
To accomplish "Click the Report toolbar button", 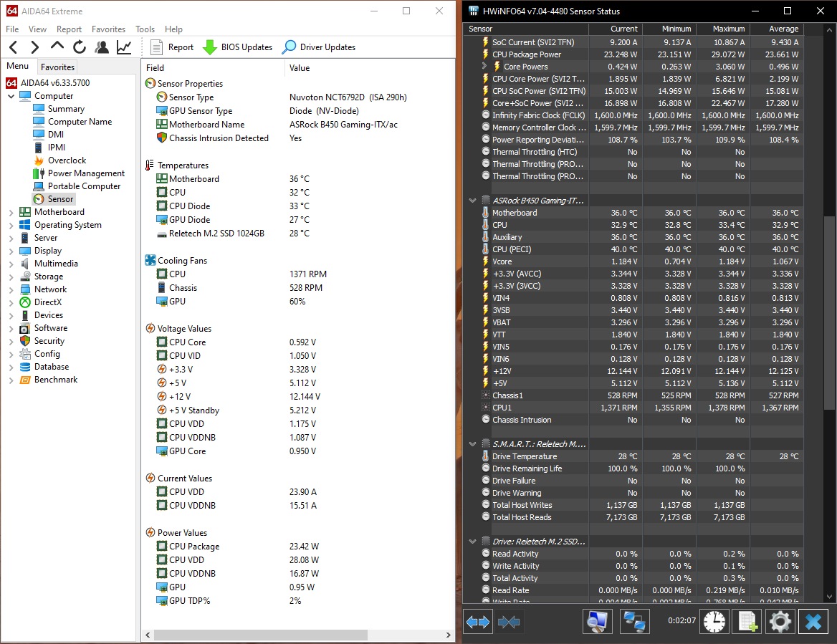I will [172, 47].
